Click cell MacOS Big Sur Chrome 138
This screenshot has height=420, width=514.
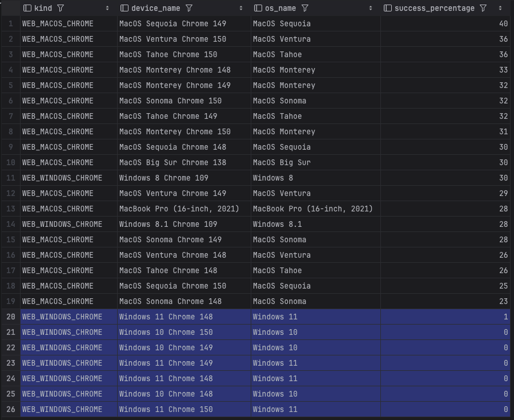[x=184, y=162]
